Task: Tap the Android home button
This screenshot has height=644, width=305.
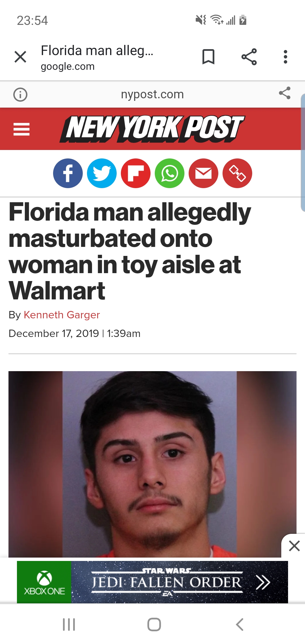Action: [154, 624]
